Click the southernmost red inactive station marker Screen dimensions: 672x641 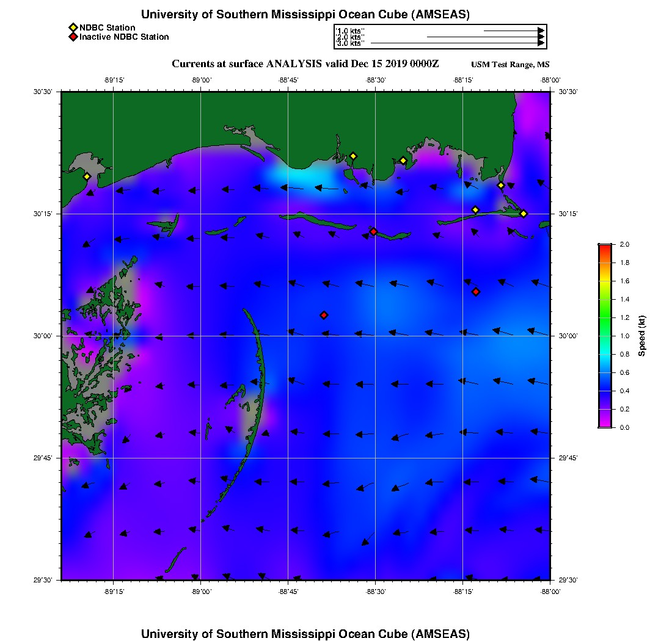click(x=324, y=315)
